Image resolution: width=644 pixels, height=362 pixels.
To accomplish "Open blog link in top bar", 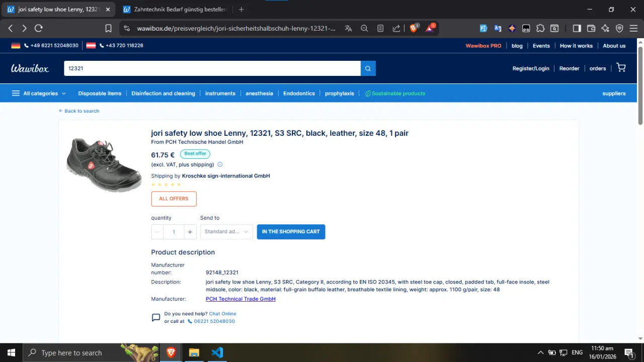I will (x=517, y=46).
